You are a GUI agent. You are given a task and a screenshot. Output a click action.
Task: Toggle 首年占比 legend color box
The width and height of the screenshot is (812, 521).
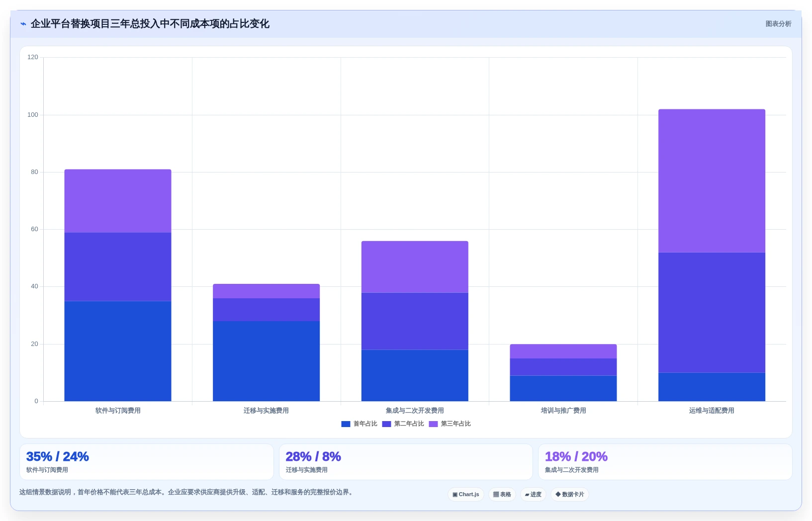click(x=346, y=424)
